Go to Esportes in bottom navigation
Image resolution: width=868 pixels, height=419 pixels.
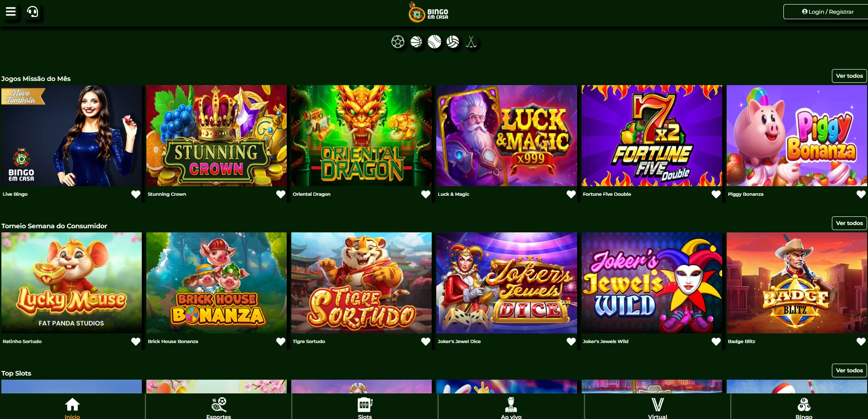[219, 407]
